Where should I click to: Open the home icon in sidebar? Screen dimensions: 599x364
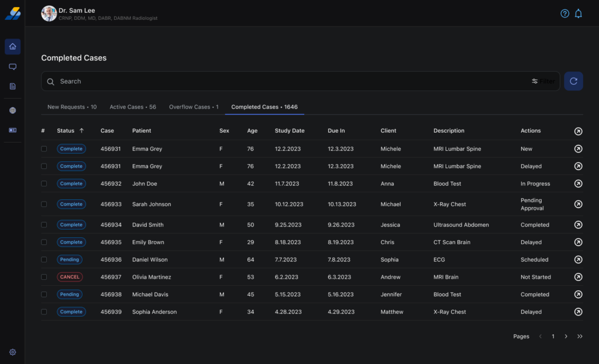click(13, 47)
